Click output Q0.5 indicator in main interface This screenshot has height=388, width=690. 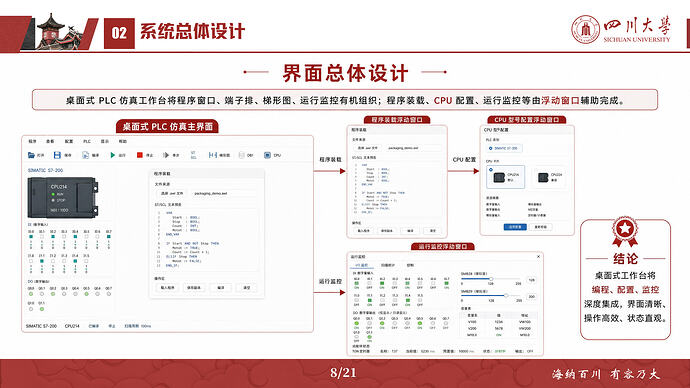click(86, 294)
